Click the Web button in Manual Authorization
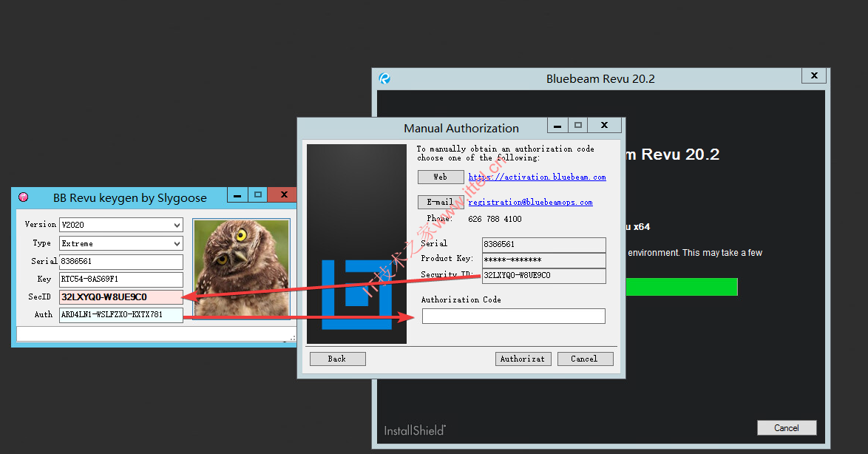868x454 pixels. pos(441,177)
